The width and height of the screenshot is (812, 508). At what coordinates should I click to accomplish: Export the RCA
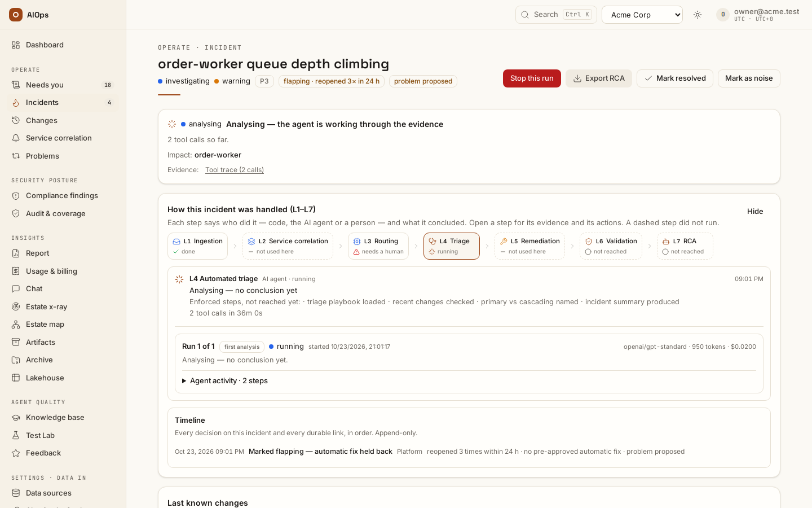click(x=599, y=78)
